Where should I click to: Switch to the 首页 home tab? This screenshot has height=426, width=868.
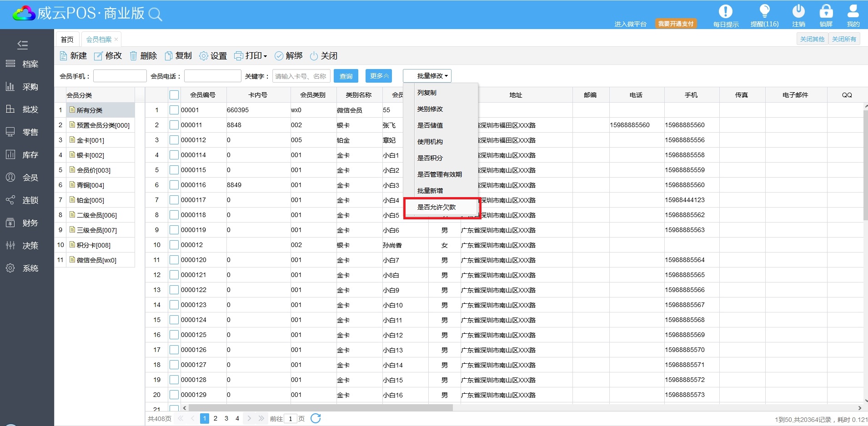(x=67, y=40)
